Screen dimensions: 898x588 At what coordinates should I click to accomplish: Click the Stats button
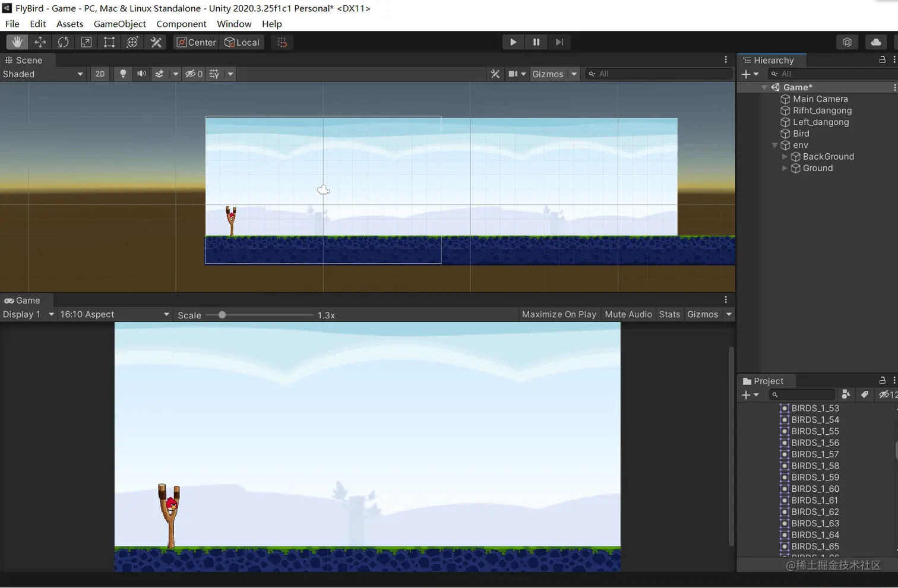pyautogui.click(x=669, y=314)
